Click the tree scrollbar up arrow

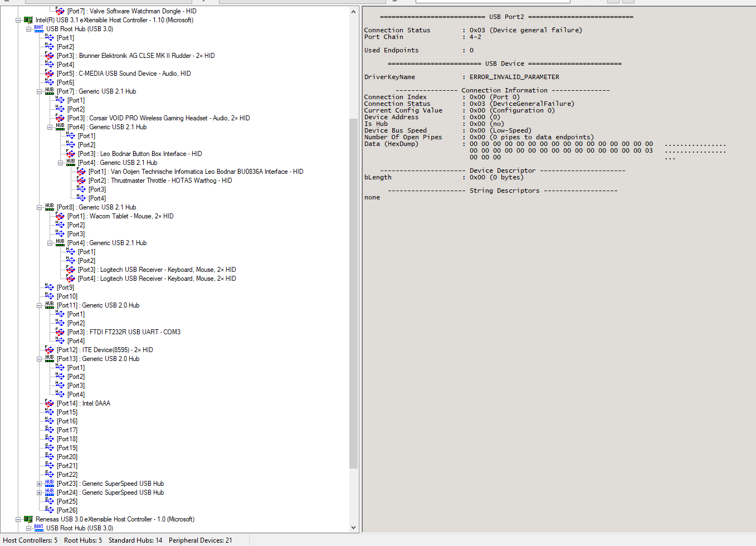tap(354, 12)
